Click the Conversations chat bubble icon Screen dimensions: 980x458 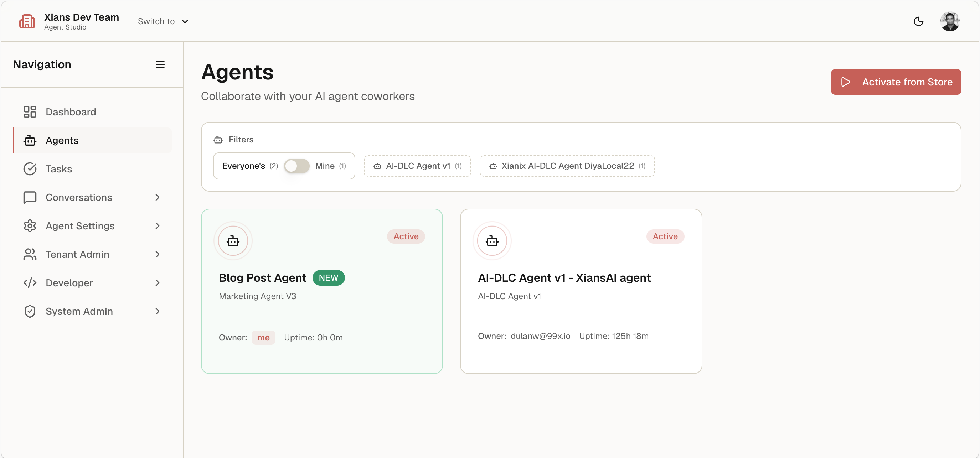[30, 197]
